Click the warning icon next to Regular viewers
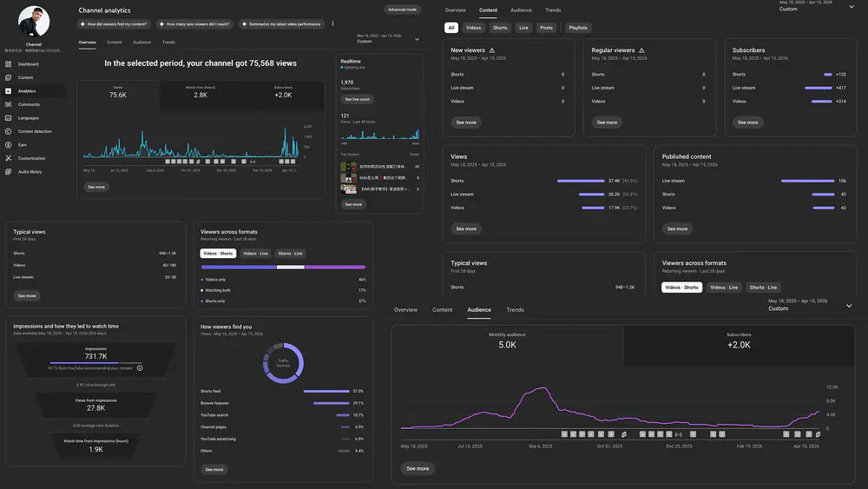The height and width of the screenshot is (489, 868). [x=641, y=50]
